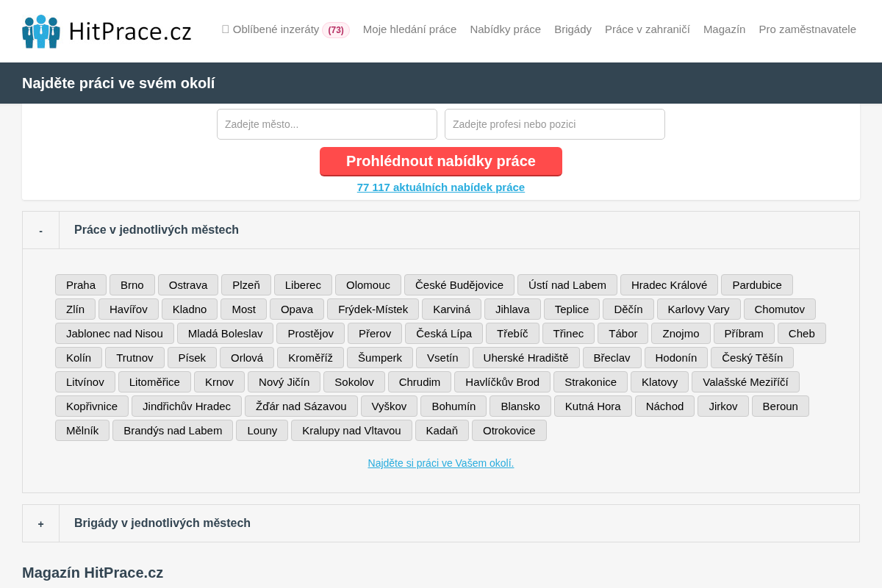Viewport: 882px width, 588px height.
Task: Go to Moje hledání práce
Action: coord(409,29)
